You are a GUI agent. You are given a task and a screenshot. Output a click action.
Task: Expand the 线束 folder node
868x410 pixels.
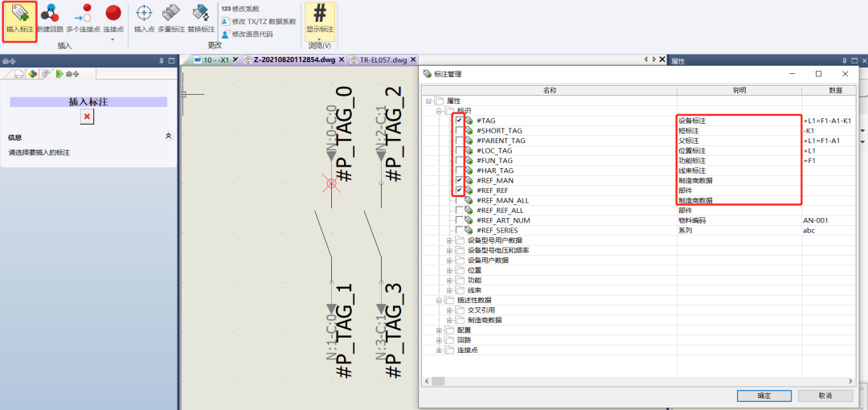[449, 289]
